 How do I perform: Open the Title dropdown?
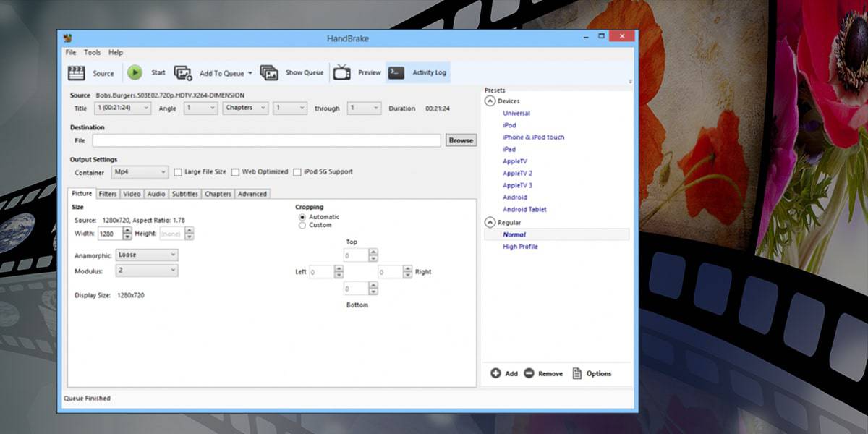pos(122,108)
